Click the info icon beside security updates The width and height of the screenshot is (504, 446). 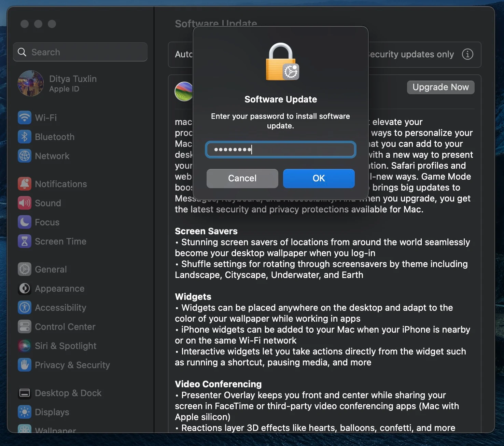[x=467, y=54]
